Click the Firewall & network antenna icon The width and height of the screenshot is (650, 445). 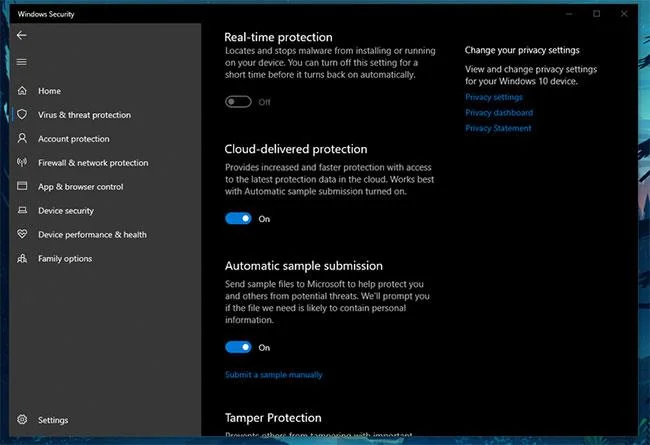[x=22, y=162]
